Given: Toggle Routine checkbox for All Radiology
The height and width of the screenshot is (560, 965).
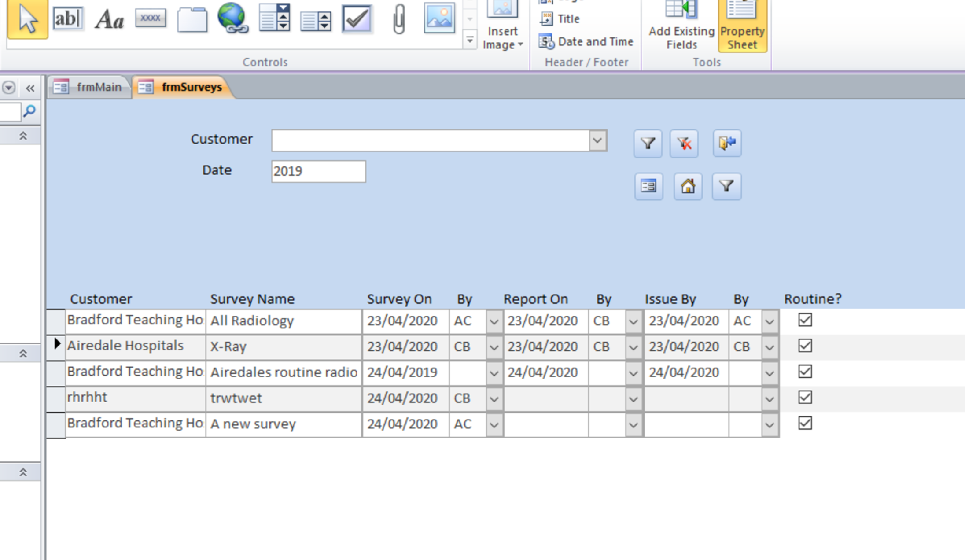Looking at the screenshot, I should tap(805, 320).
